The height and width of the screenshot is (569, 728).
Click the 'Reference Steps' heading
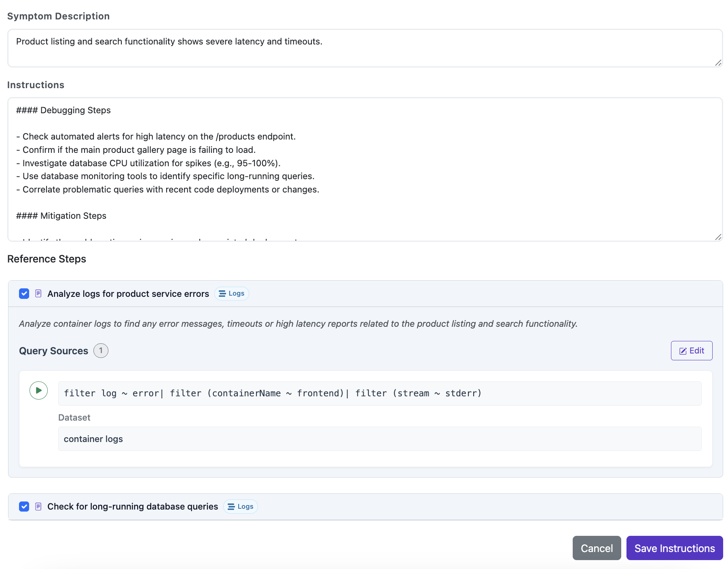click(x=47, y=259)
